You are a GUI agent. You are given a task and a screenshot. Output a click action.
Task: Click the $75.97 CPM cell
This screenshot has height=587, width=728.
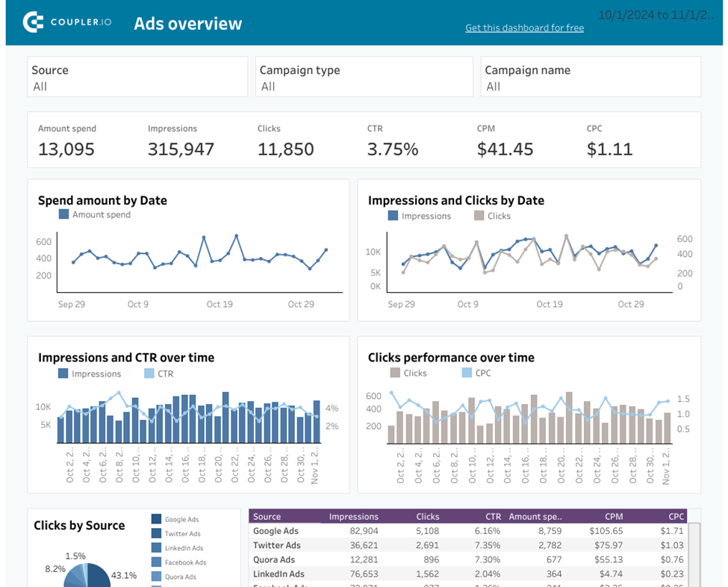(609, 545)
